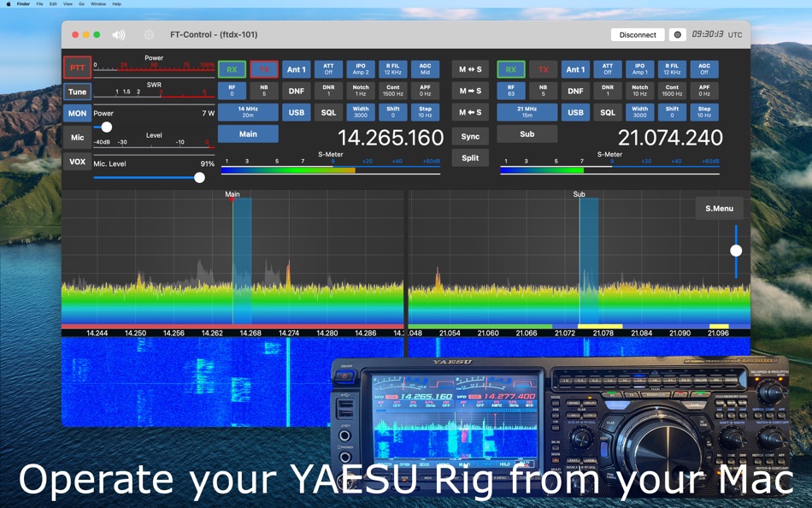The image size is (812, 508).
Task: Change IPO Amp 1 setting on Sub VFO
Action: click(639, 69)
